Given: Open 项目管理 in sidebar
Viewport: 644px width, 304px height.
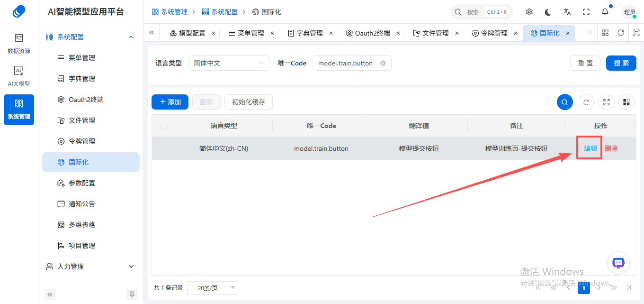Looking at the screenshot, I should point(91,246).
